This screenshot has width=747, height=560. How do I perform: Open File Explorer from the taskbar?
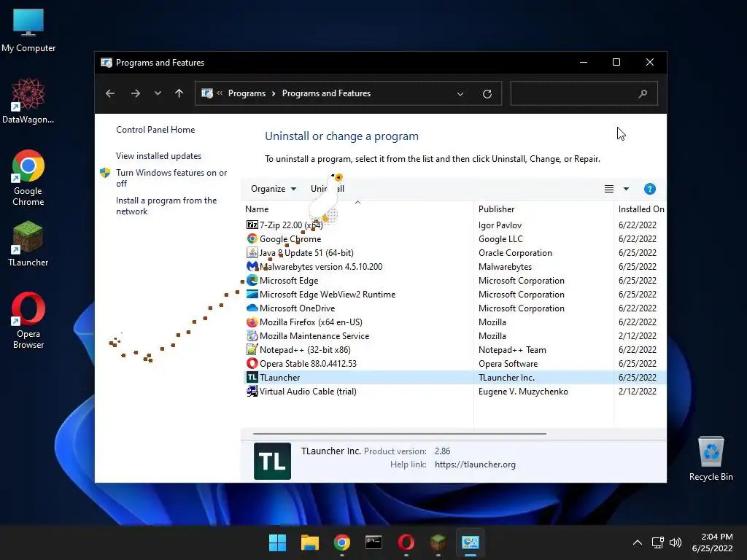click(309, 542)
